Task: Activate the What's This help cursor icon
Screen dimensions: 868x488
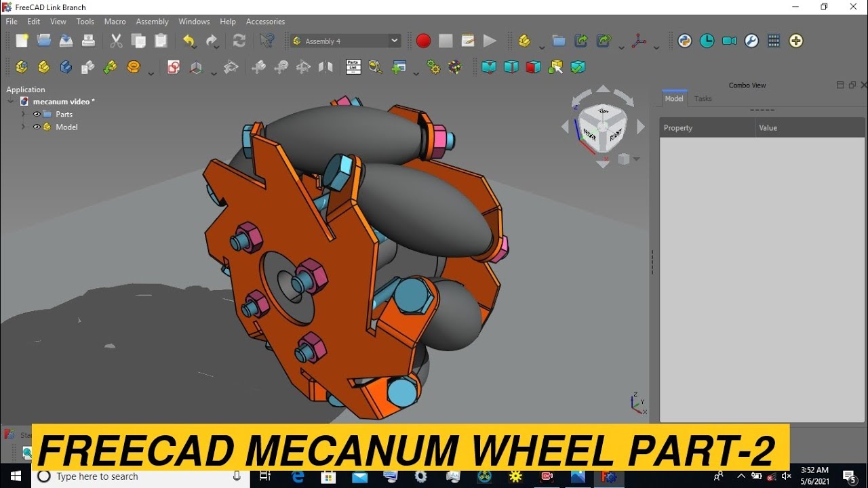Action: (267, 41)
